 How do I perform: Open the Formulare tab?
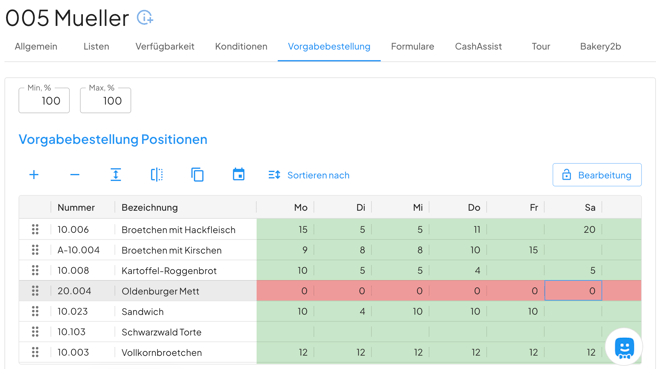click(412, 47)
